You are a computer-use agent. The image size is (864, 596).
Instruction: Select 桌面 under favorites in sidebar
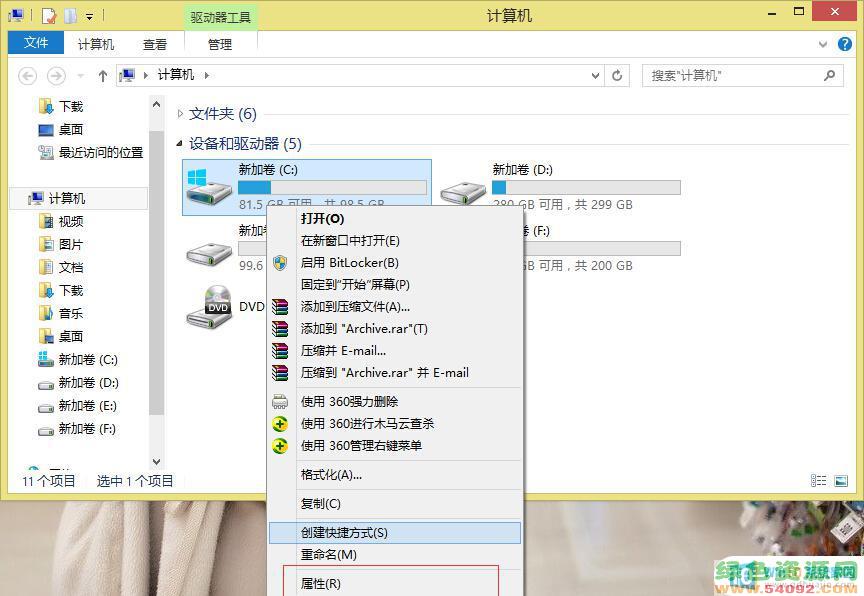(x=61, y=129)
